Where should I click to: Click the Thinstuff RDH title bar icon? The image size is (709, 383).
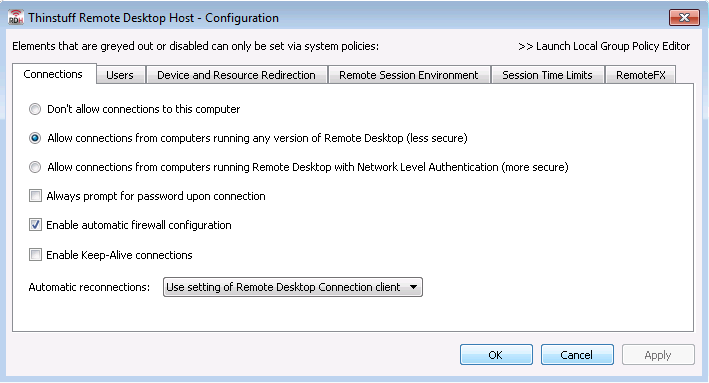click(x=16, y=17)
